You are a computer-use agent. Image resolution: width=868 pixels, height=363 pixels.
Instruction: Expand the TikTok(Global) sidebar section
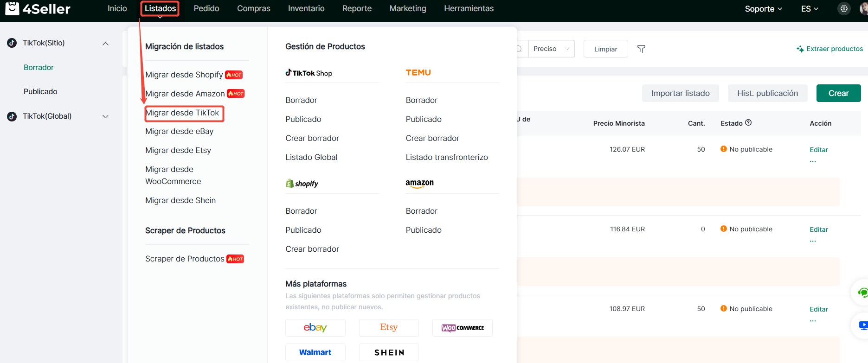tap(105, 116)
